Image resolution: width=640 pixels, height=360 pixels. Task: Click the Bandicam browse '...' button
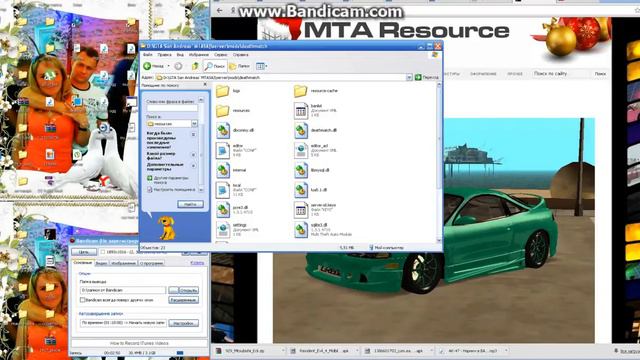[x=173, y=290]
